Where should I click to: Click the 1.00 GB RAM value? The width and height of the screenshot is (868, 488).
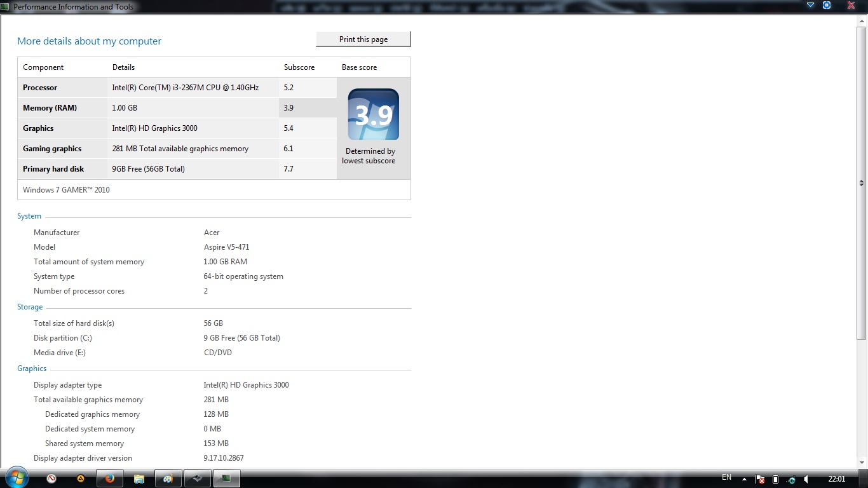click(226, 262)
